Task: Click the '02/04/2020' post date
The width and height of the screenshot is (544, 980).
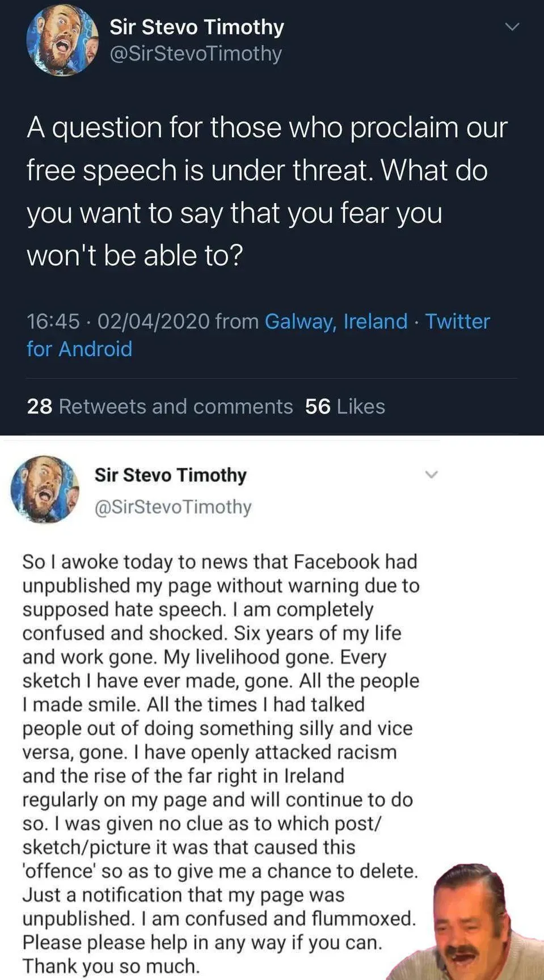Action: click(x=154, y=321)
